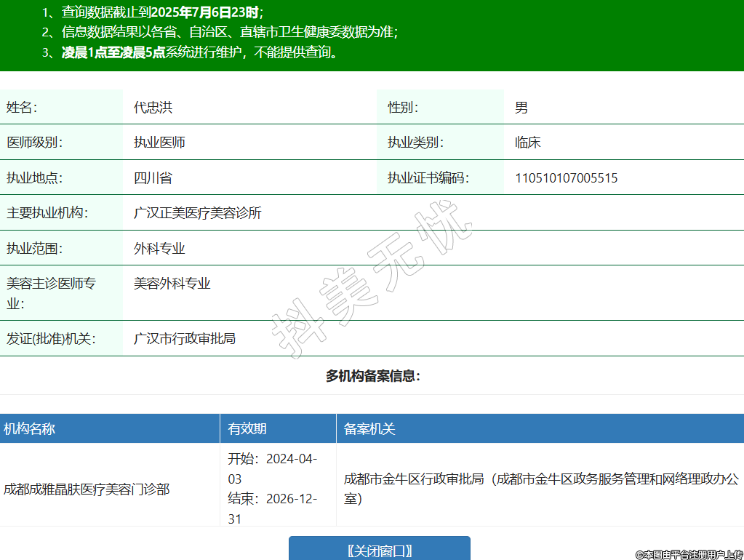The image size is (744, 560).
Task: Click the 备案机关 column header
Action: tap(369, 429)
